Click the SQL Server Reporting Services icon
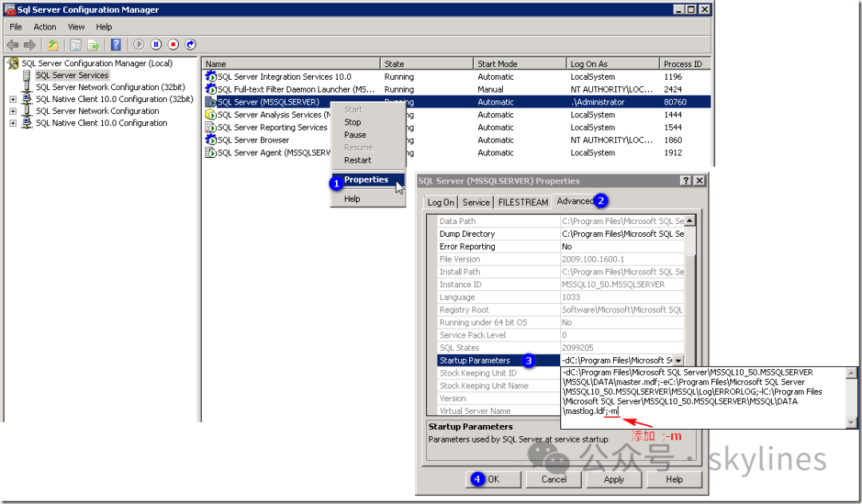This screenshot has height=504, width=862. 211,128
